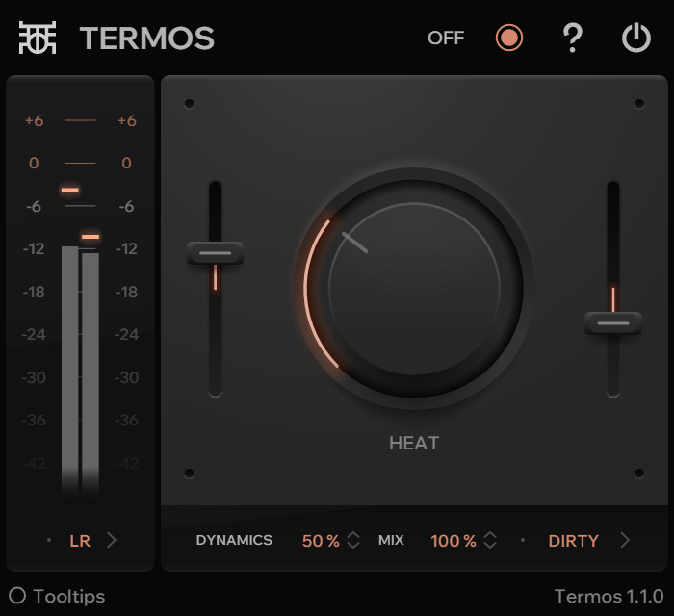674x616 pixels.
Task: Click the Termos 1.1.0 version text
Action: pyautogui.click(x=609, y=596)
